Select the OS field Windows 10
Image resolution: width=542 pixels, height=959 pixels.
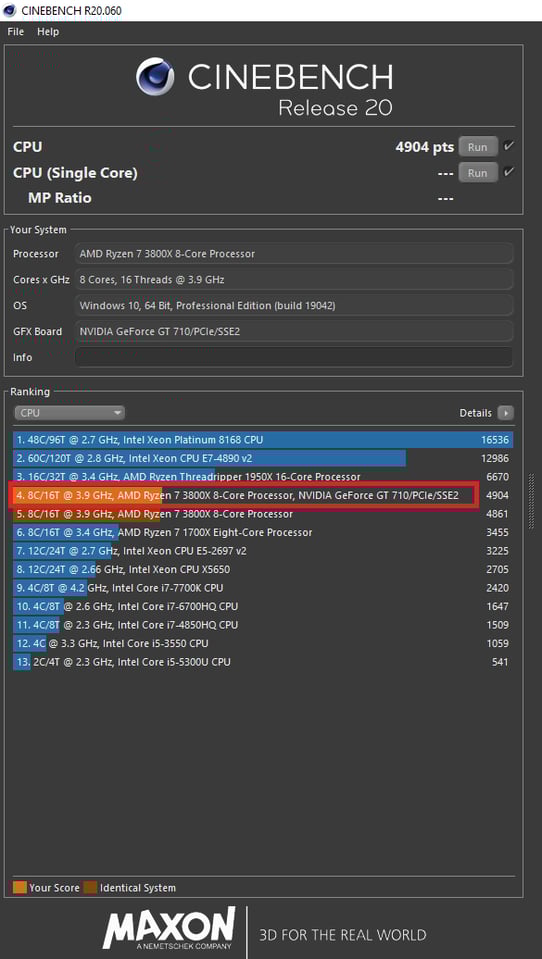point(294,305)
